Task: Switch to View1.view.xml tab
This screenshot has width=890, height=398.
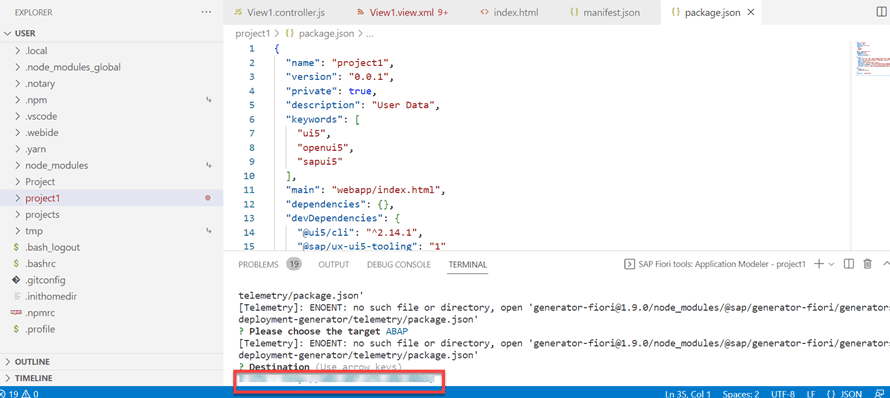Action: [x=402, y=12]
